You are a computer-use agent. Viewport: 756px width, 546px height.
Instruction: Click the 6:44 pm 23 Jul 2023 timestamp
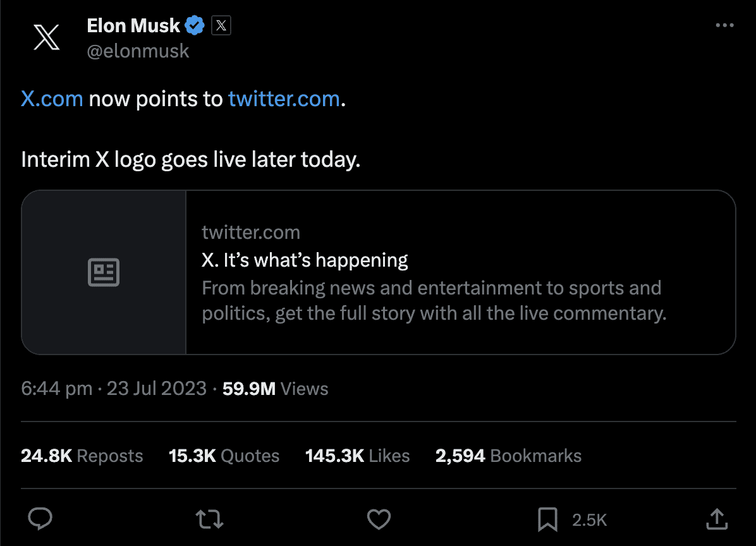[x=114, y=389]
